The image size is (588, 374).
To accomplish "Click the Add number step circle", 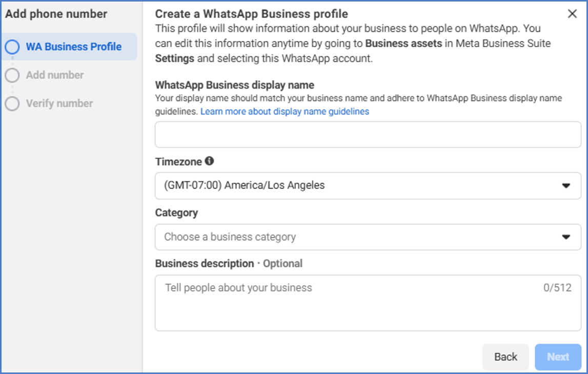I will (x=12, y=75).
